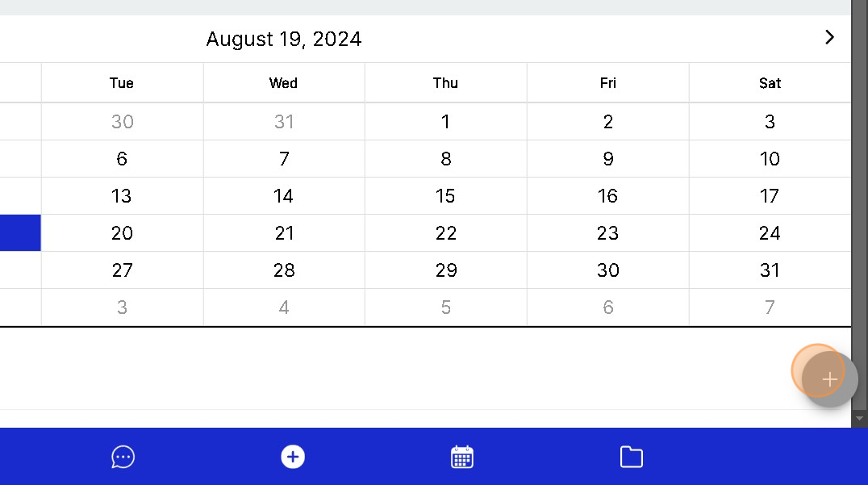Open the folder icon in bottom bar
The image size is (868, 485).
631,457
